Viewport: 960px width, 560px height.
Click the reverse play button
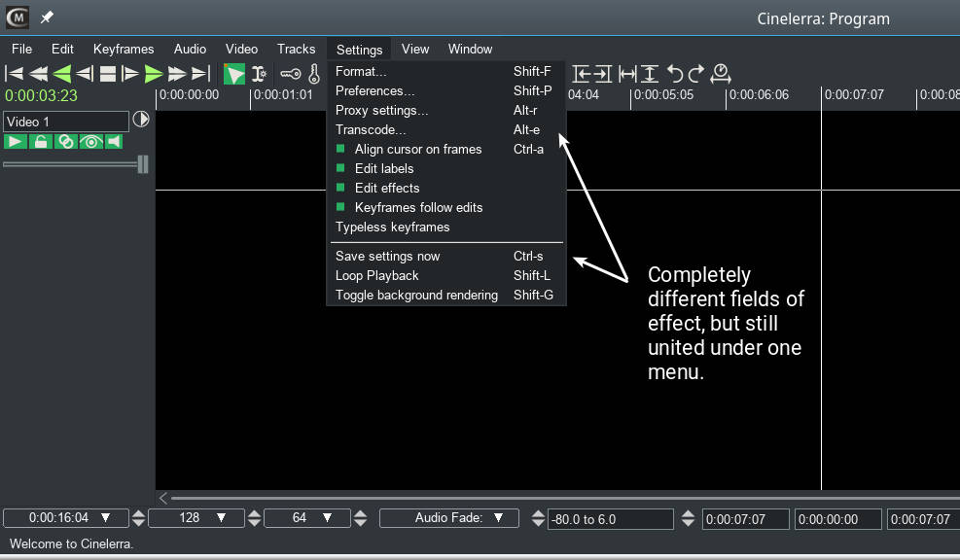pos(62,74)
